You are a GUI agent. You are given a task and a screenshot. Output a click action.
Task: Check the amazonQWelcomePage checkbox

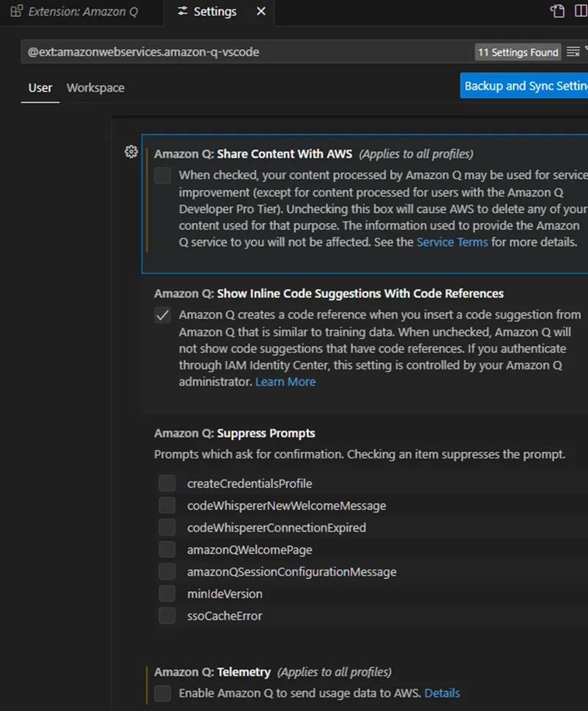click(x=167, y=550)
